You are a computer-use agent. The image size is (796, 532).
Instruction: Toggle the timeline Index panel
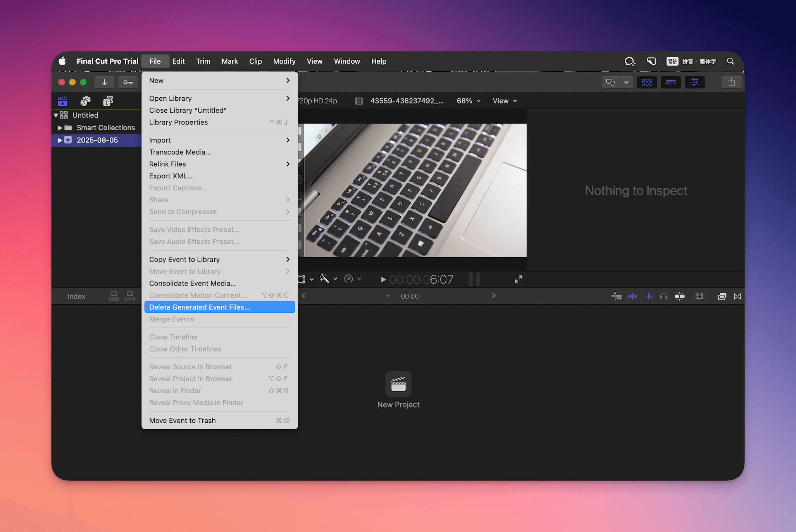(76, 296)
